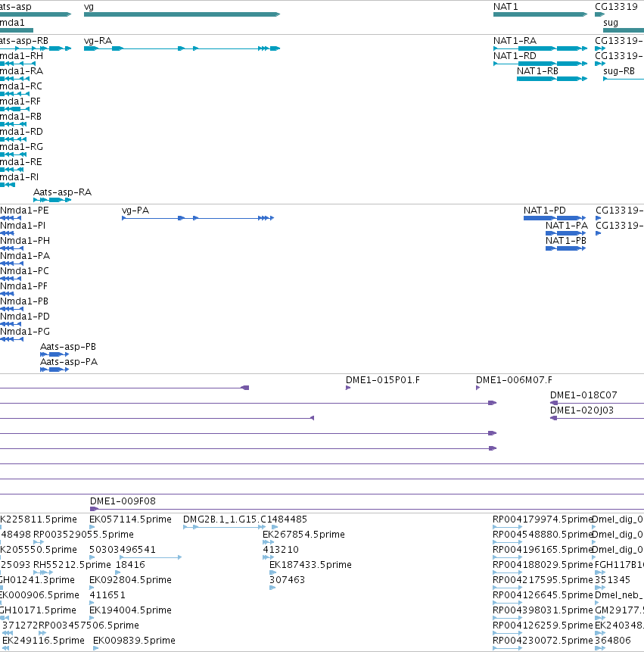Viewport: 644px width, 652px height.
Task: Select the Nmda1-PC CDS label
Action: (24, 271)
